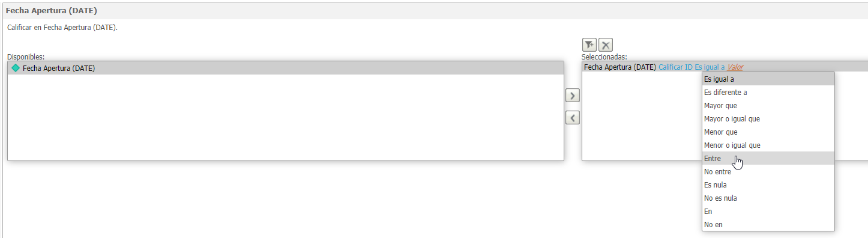Open the "Valor" link in selected qualification
Image resolution: width=868 pixels, height=238 pixels.
click(739, 67)
